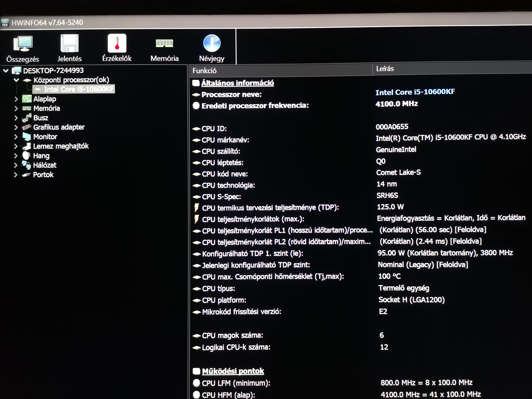Expand the Portok tree node
The height and width of the screenshot is (399, 532).
click(16, 175)
